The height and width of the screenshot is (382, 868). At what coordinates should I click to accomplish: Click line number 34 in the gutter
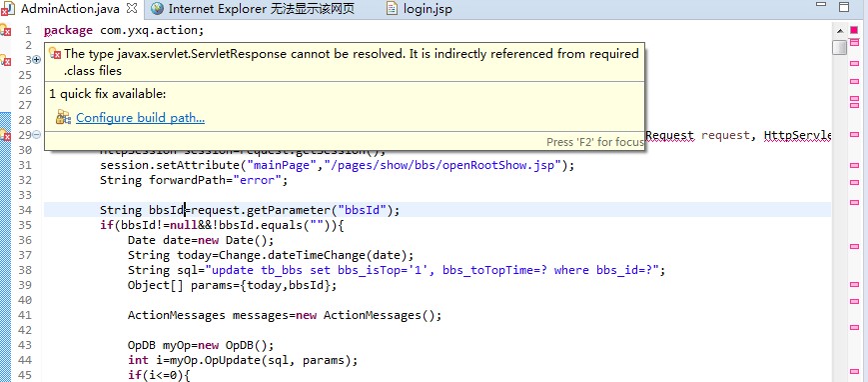(x=25, y=210)
